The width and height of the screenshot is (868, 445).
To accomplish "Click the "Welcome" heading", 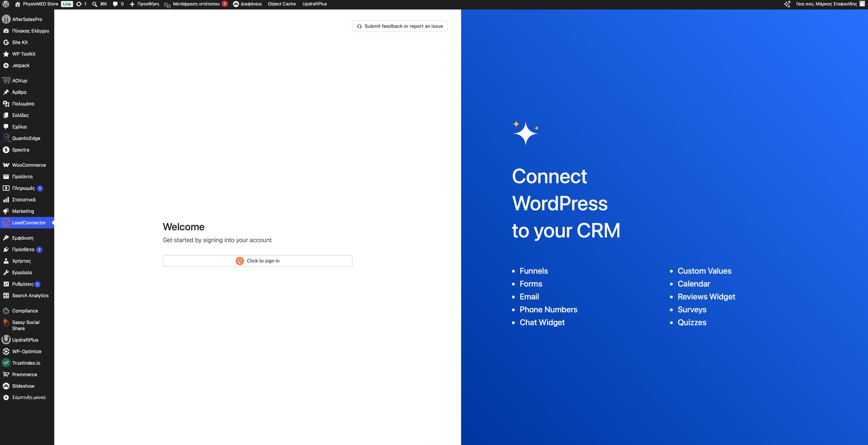I will 184,227.
